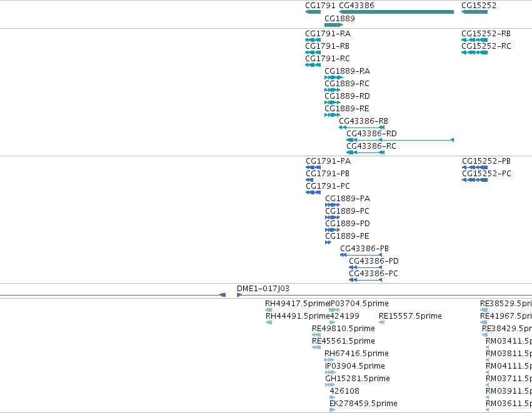Image resolution: width=532 pixels, height=413 pixels.
Task: Click the long CG43386 gene bar
Action: 396,12
